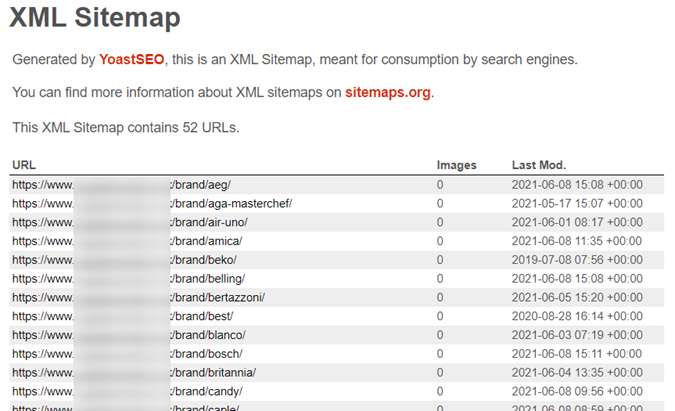Select the images count in the bosch row

click(440, 354)
